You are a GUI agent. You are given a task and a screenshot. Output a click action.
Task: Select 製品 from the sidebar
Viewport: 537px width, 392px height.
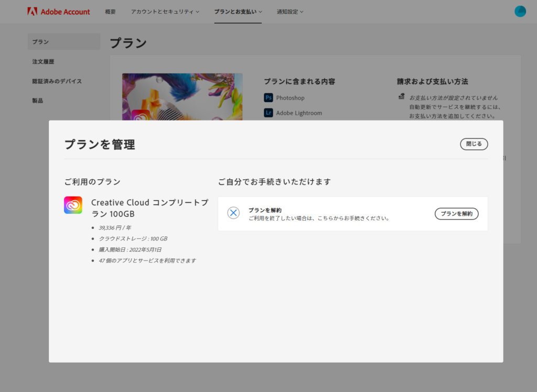click(x=37, y=100)
